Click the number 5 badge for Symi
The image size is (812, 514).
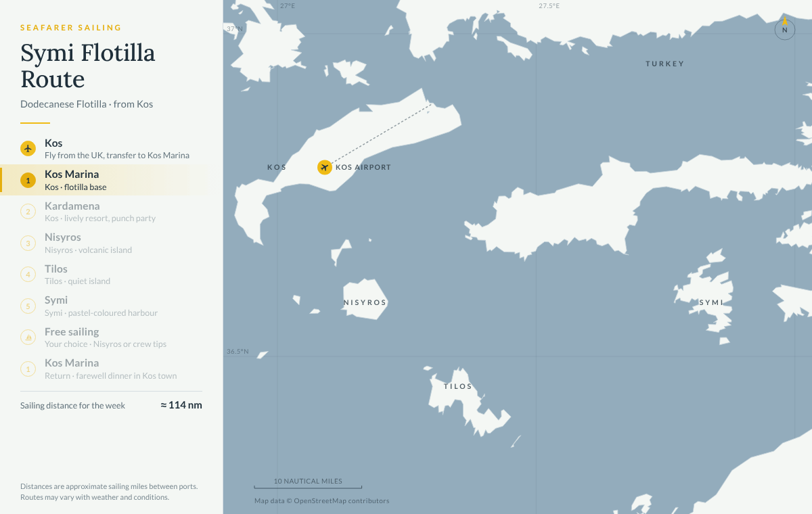[x=28, y=306]
